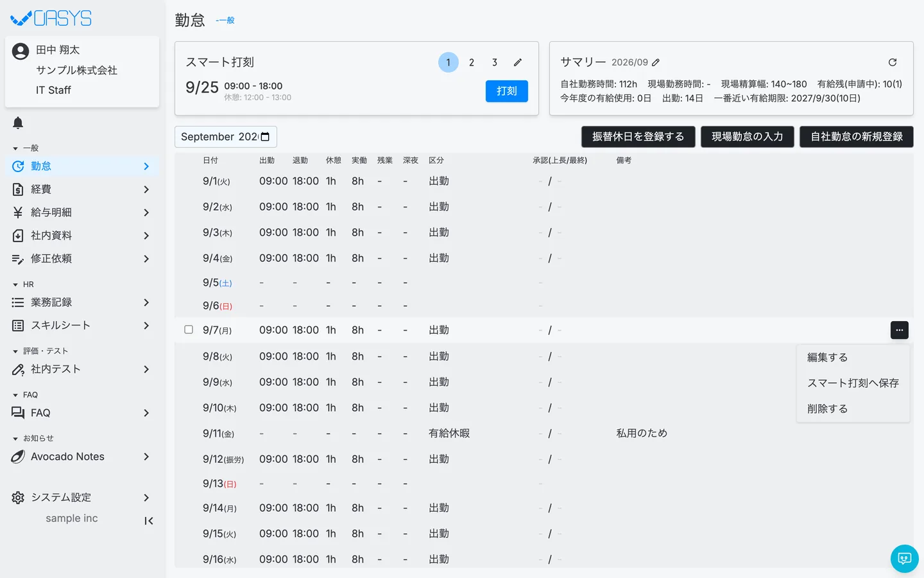Click 振替休日を登録する button
924x578 pixels.
638,137
